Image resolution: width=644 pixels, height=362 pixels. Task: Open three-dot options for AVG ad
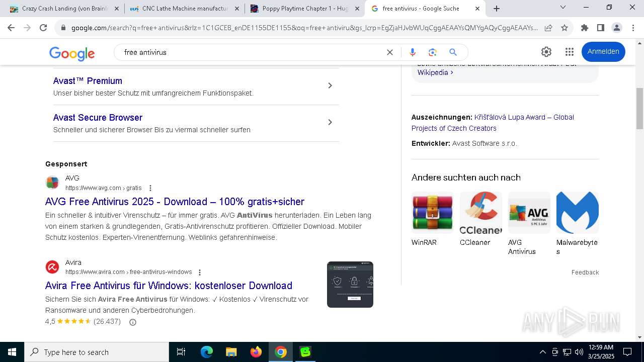150,188
